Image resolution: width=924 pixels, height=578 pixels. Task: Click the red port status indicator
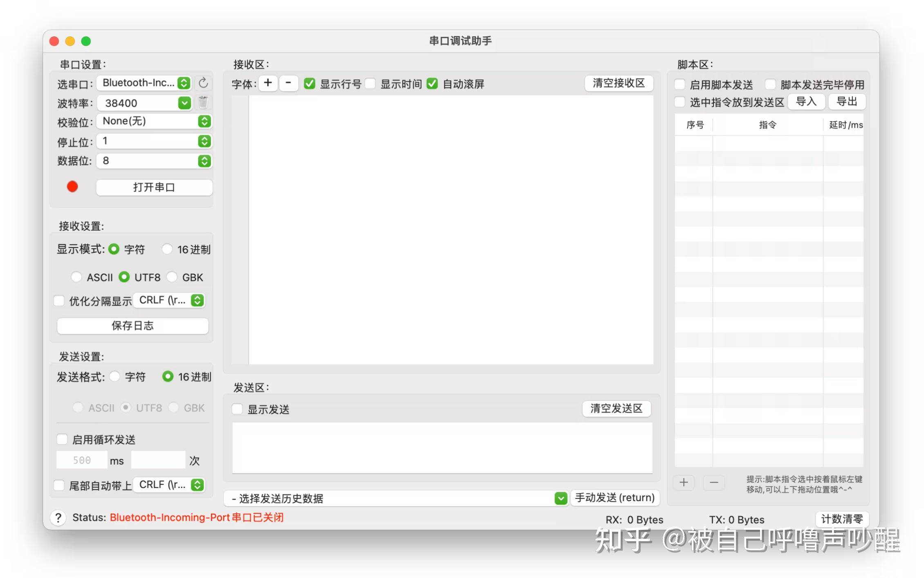72,187
